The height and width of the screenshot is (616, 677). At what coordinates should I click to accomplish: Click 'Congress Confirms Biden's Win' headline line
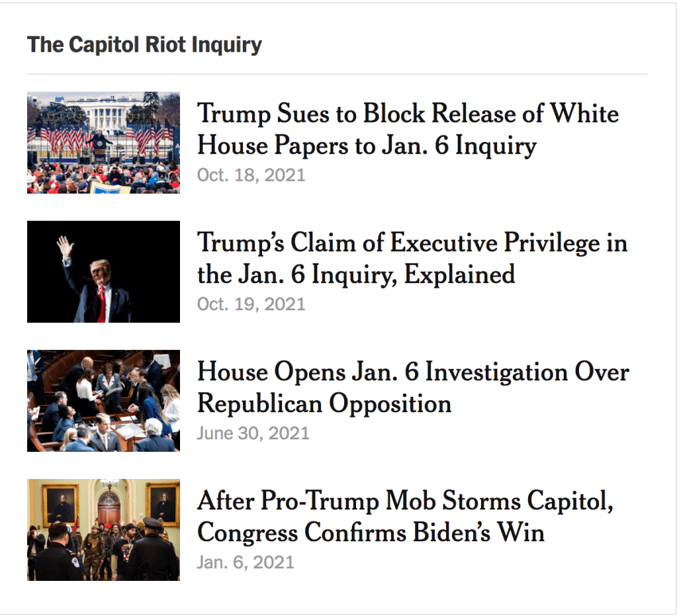pyautogui.click(x=371, y=533)
